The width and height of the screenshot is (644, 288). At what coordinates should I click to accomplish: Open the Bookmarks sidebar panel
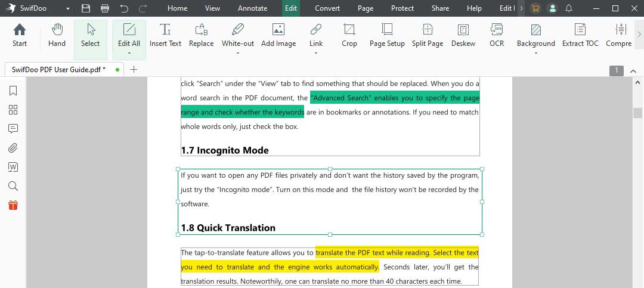[13, 91]
